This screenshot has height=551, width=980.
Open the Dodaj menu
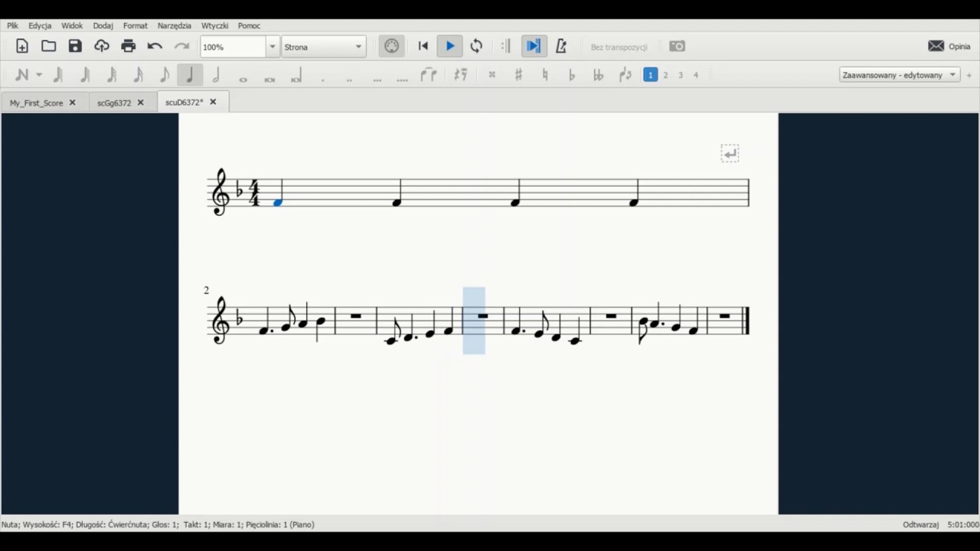pos(103,25)
